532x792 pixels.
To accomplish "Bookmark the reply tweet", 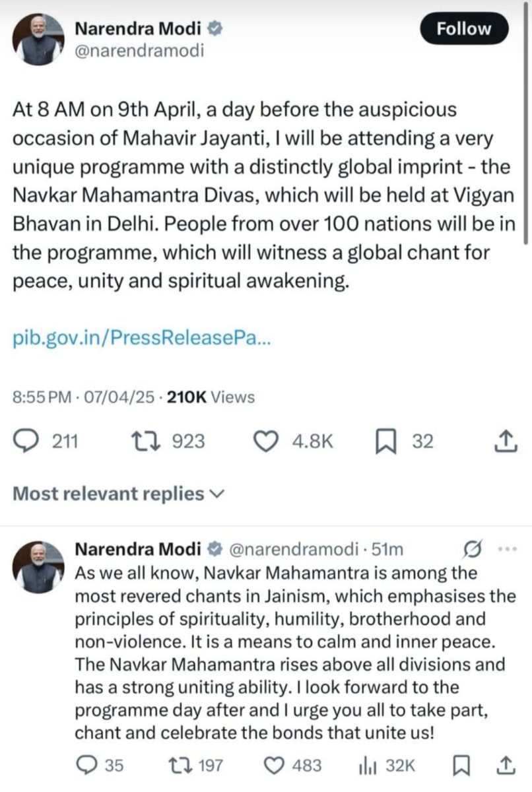I will pyautogui.click(x=461, y=766).
